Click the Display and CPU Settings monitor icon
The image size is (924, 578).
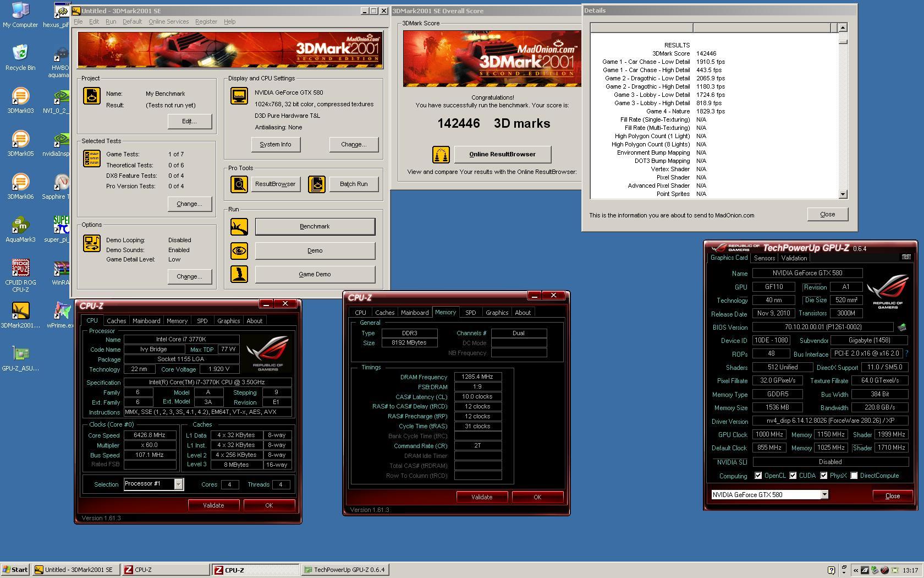pyautogui.click(x=239, y=95)
